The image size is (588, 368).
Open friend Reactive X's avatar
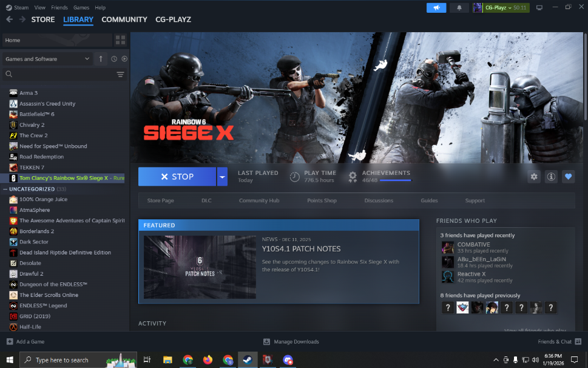click(x=448, y=277)
